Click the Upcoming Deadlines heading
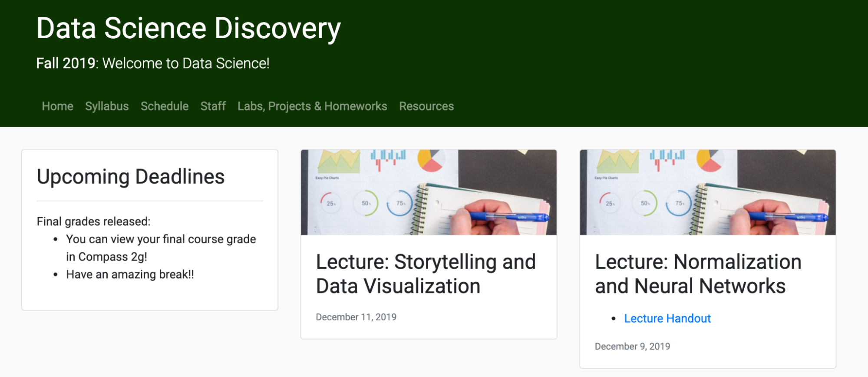 pyautogui.click(x=131, y=177)
